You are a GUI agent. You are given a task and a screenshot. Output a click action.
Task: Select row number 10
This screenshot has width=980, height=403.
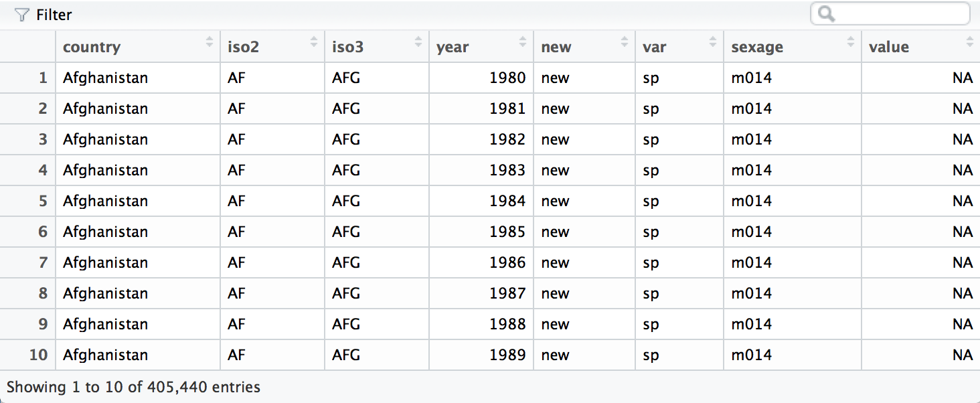39,355
